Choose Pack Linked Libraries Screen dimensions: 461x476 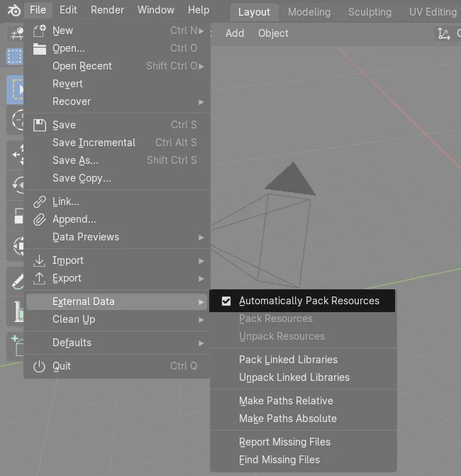[288, 360]
